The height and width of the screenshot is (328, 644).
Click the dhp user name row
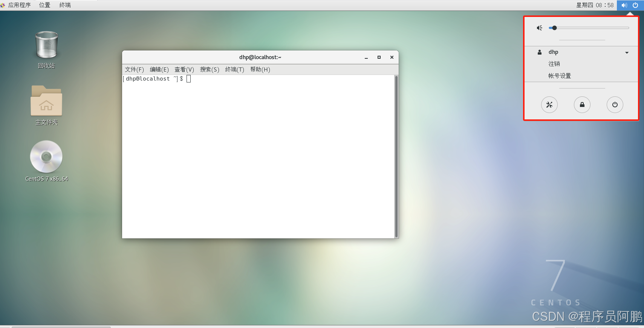click(581, 52)
